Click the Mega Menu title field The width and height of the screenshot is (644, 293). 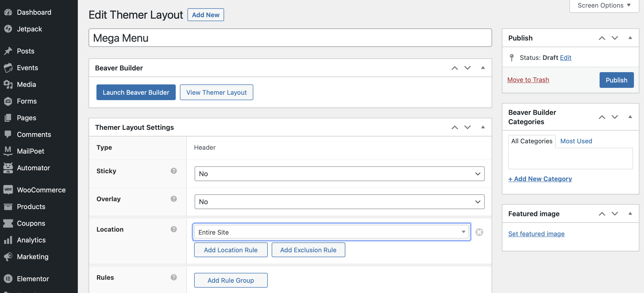tap(290, 38)
